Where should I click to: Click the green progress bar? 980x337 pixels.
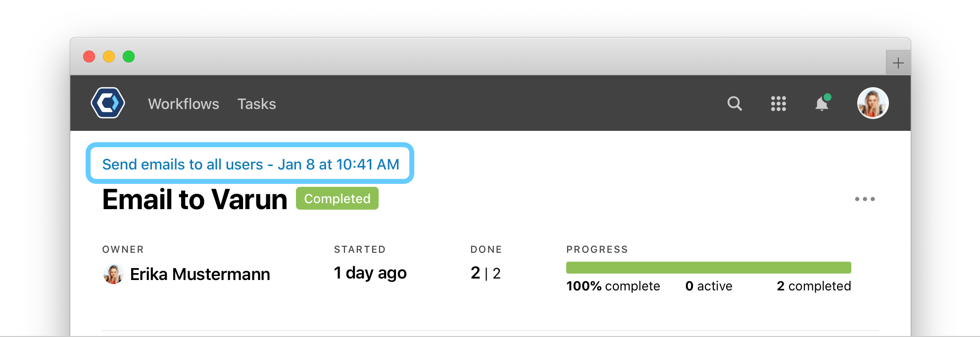709,268
